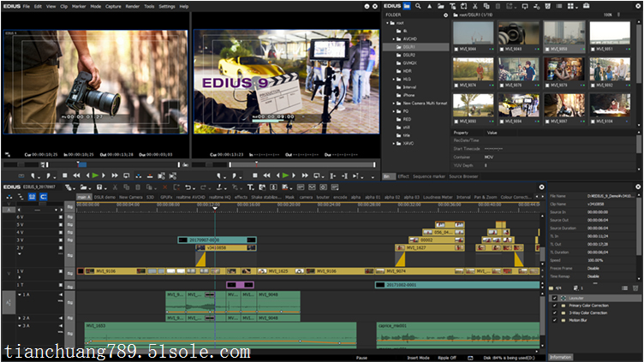Expand the XAVC folder
The image size is (644, 362).
[x=393, y=144]
